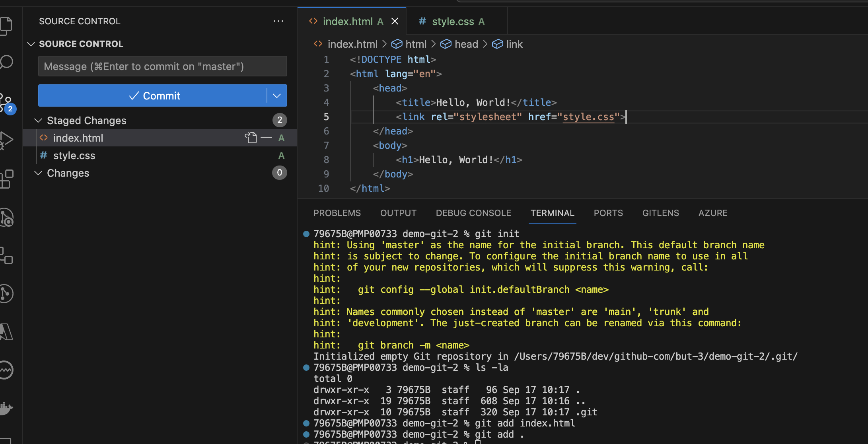Open the Docker whale view
The height and width of the screenshot is (444, 868).
tap(6, 408)
